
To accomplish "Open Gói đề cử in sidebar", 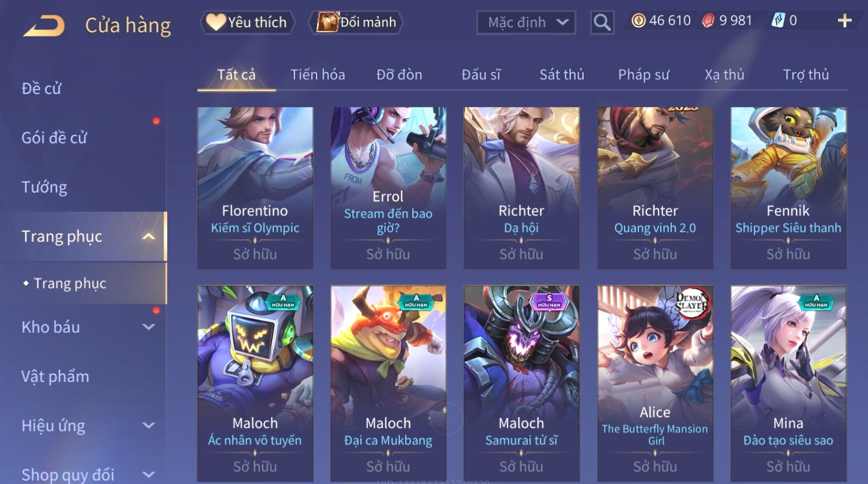I will 54,138.
